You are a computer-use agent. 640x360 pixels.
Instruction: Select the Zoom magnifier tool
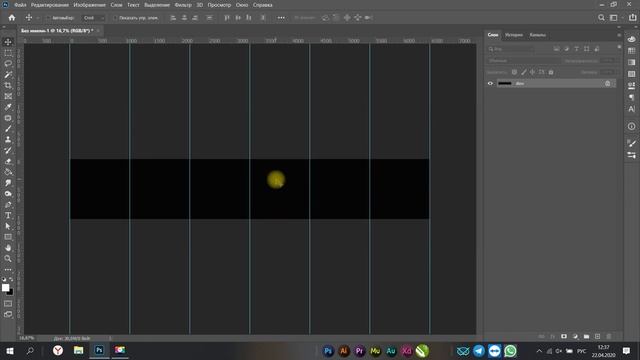click(8, 258)
